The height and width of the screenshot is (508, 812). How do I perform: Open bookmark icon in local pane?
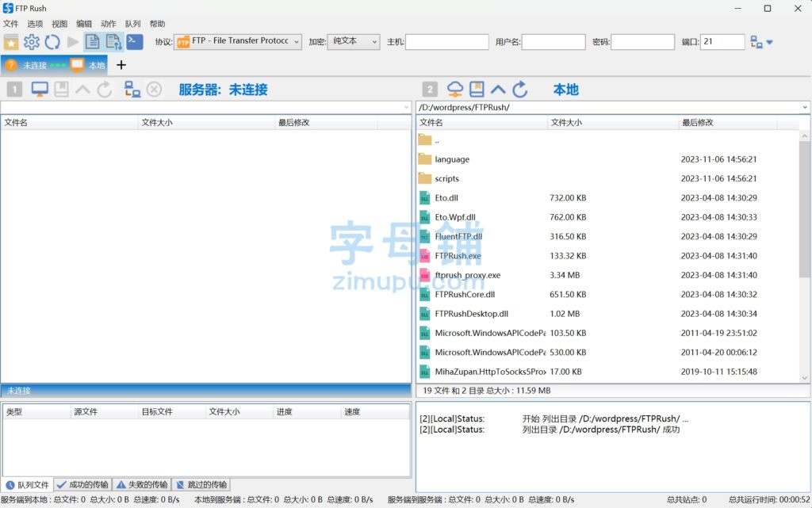(477, 89)
